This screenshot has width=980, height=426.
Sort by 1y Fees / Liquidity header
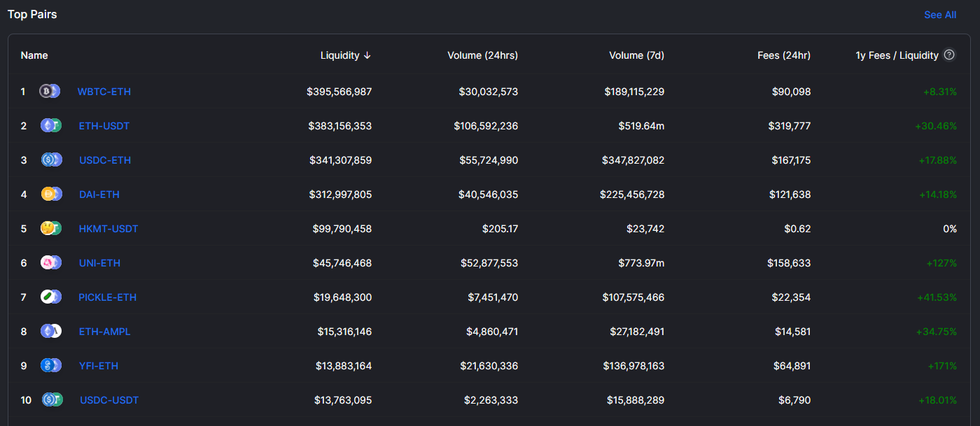(x=897, y=55)
